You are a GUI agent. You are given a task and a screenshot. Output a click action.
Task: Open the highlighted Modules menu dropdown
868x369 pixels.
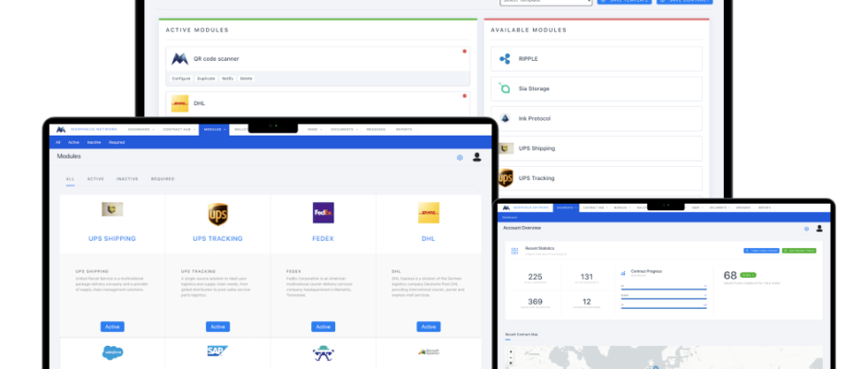coord(214,129)
